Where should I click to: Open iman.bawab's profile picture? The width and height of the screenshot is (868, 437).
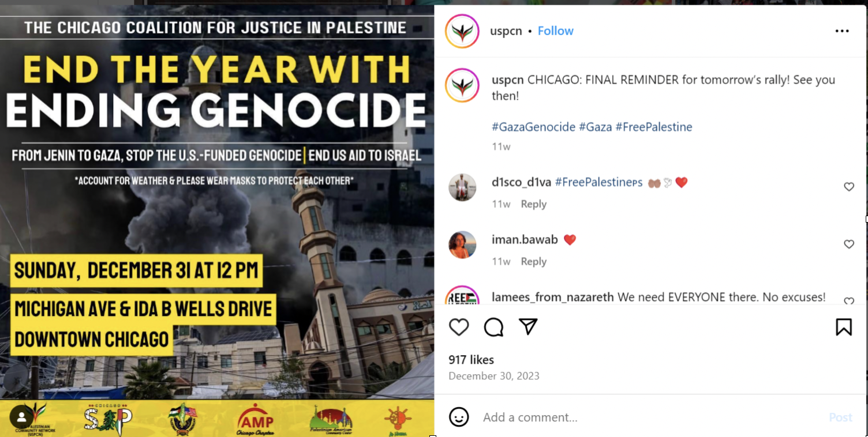click(x=462, y=245)
